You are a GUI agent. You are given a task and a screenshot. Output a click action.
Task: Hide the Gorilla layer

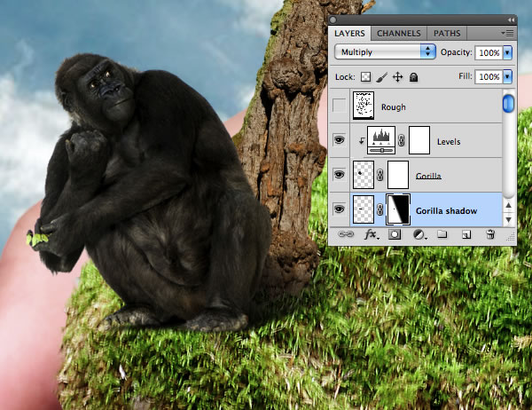tap(339, 174)
